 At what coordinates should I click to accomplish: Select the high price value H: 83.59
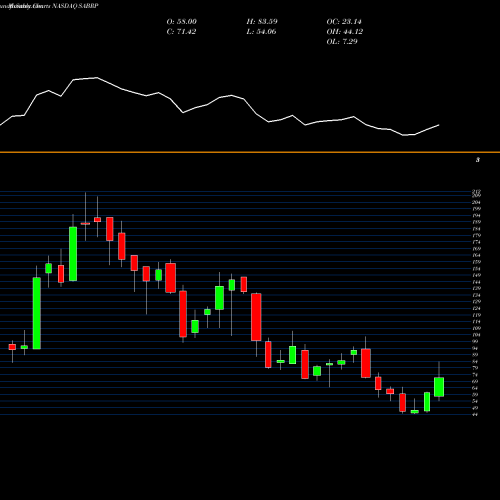262,22
